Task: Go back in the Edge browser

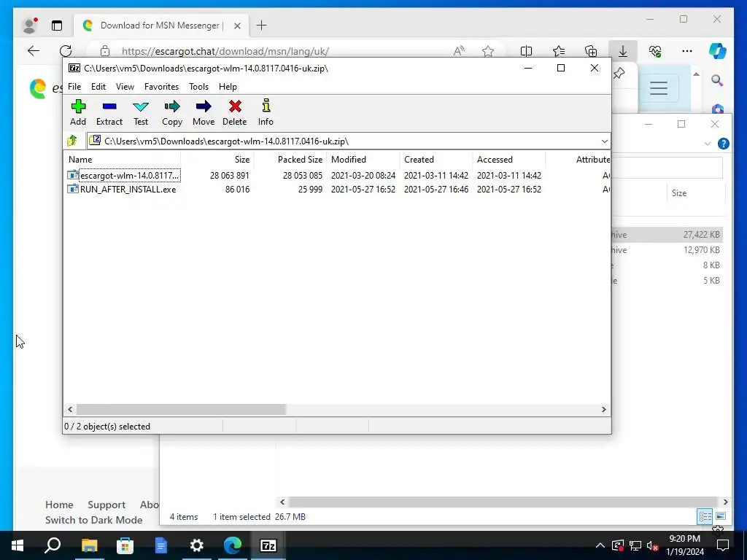Action: tap(34, 51)
